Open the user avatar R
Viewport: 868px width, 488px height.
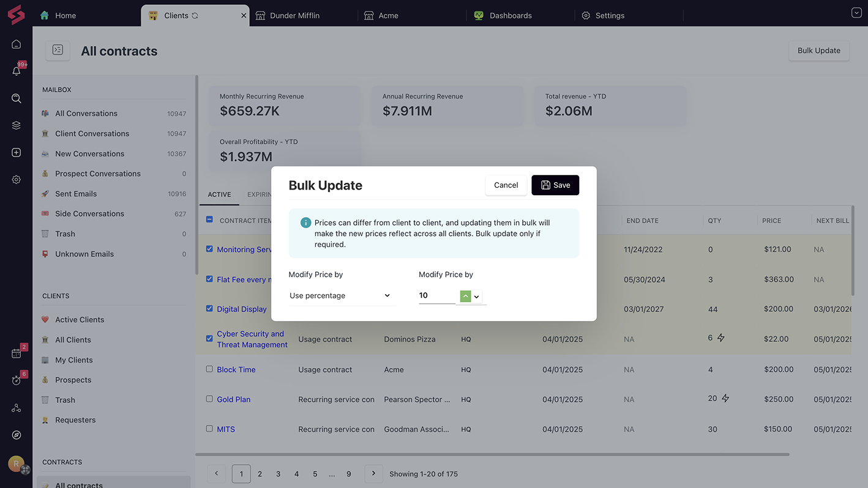tap(16, 464)
